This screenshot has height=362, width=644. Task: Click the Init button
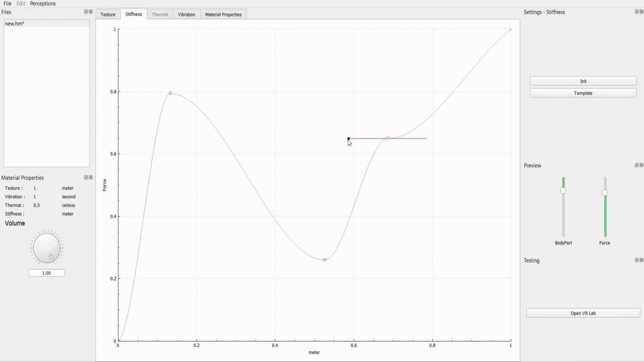[583, 81]
